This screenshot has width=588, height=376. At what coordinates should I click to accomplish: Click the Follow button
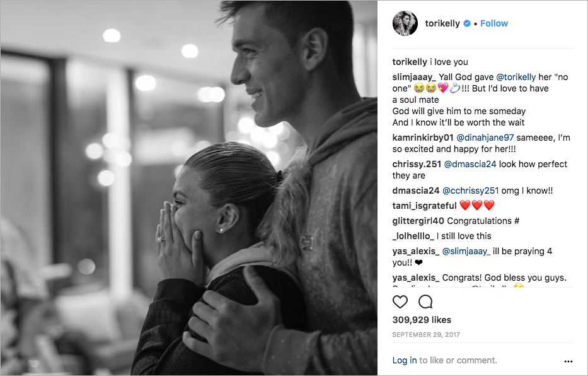pyautogui.click(x=494, y=23)
